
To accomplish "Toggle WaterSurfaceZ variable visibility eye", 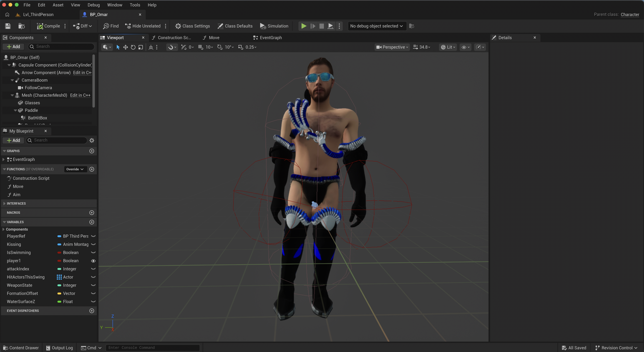I will [93, 302].
